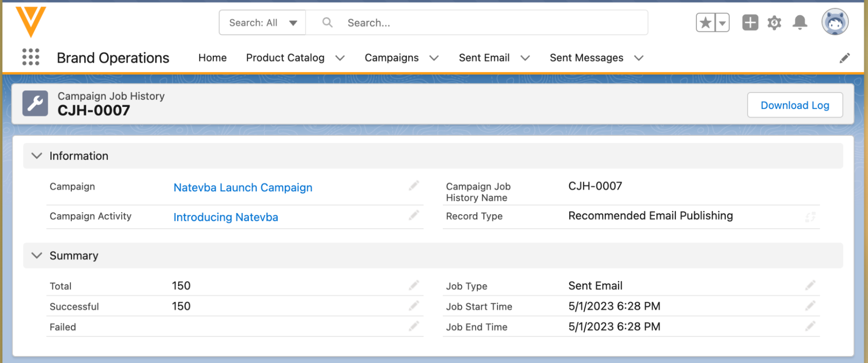Open the Sent Email tab
Image resolution: width=868 pixels, height=363 pixels.
484,58
